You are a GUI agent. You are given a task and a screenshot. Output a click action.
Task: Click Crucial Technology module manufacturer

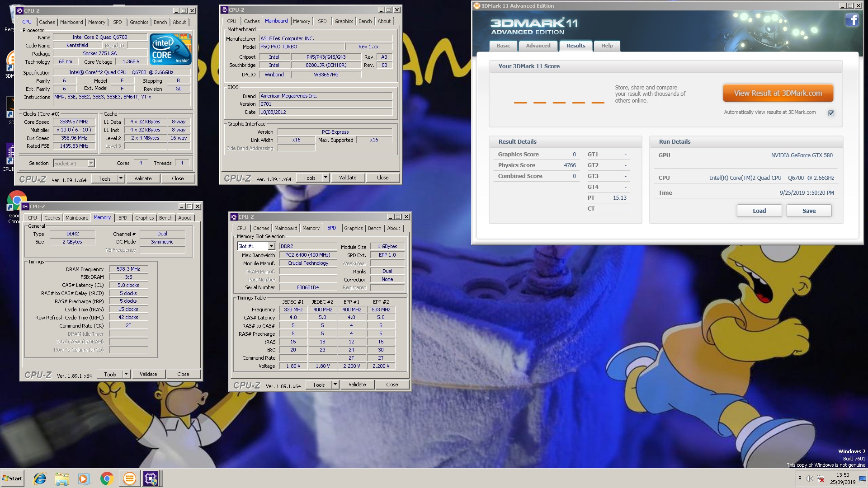tap(308, 263)
